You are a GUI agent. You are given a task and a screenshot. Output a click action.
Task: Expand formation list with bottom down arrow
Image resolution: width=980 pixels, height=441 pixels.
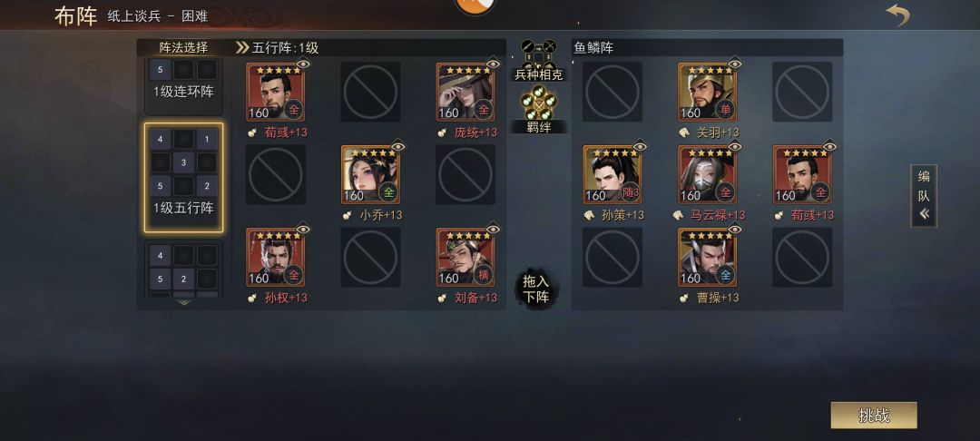click(183, 302)
